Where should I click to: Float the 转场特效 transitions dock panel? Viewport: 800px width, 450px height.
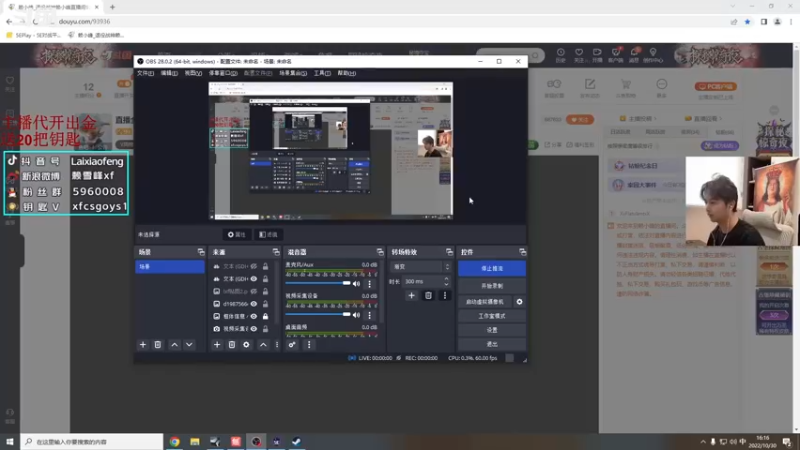pos(449,252)
